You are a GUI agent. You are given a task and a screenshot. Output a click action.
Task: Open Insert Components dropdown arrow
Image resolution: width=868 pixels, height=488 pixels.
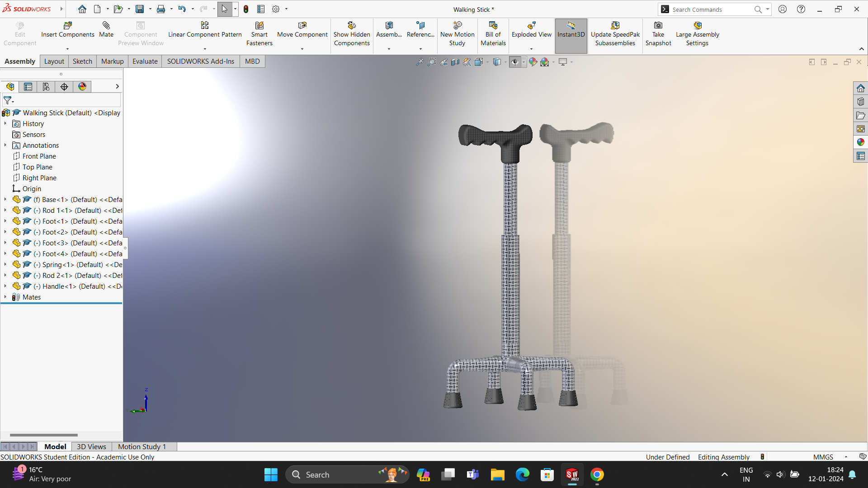pyautogui.click(x=67, y=49)
